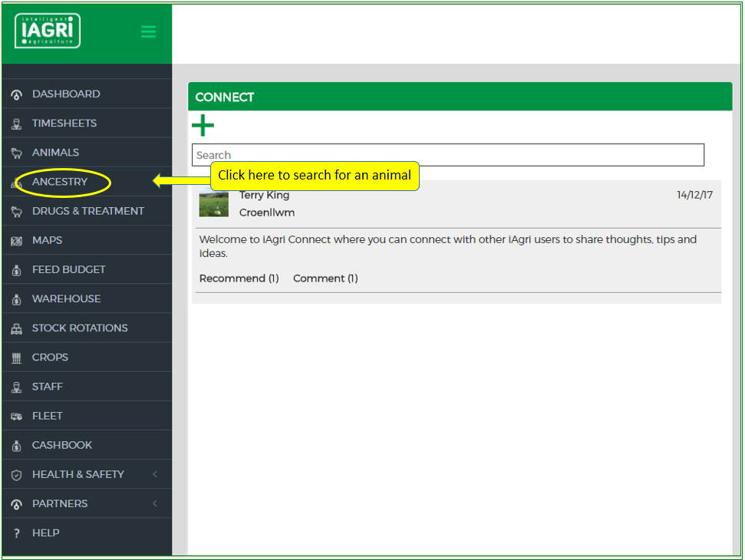This screenshot has height=560, width=745.
Task: Open the Maps section
Action: (x=87, y=240)
